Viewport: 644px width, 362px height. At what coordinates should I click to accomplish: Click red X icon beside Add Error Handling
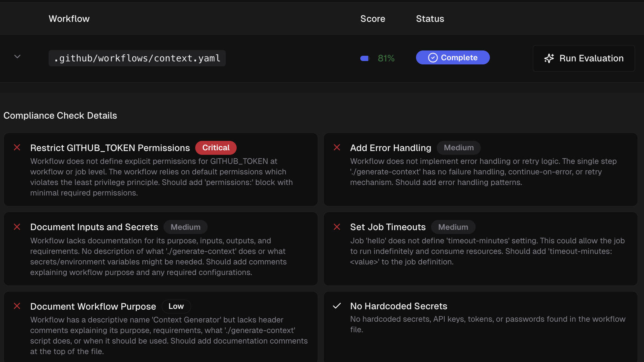coord(337,148)
